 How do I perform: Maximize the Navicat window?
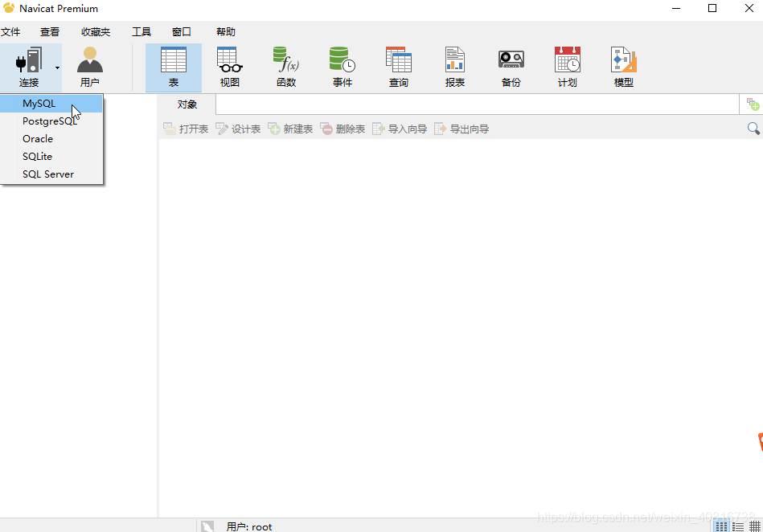(x=712, y=8)
